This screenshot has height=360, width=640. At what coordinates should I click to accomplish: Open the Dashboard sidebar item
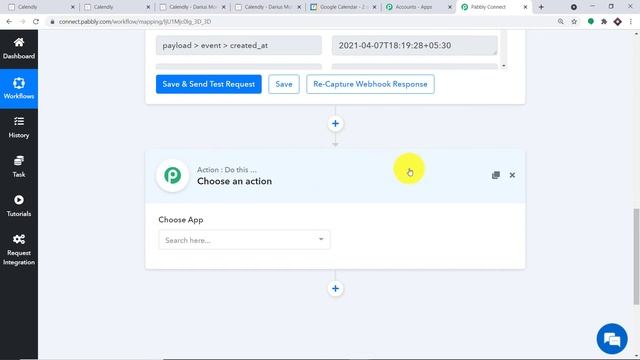[19, 49]
